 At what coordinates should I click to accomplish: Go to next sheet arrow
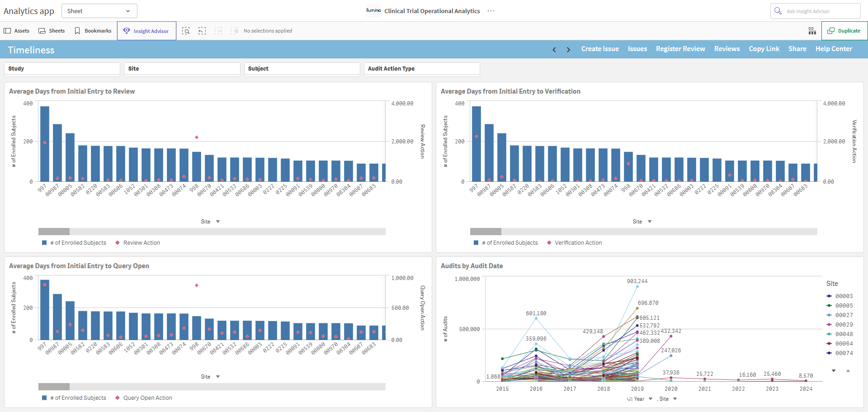(568, 50)
